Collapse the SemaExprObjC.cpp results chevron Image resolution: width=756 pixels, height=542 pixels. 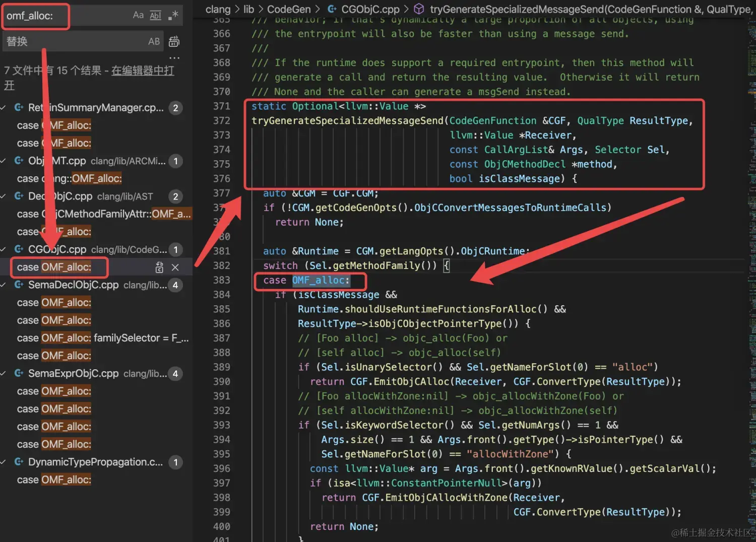4,373
